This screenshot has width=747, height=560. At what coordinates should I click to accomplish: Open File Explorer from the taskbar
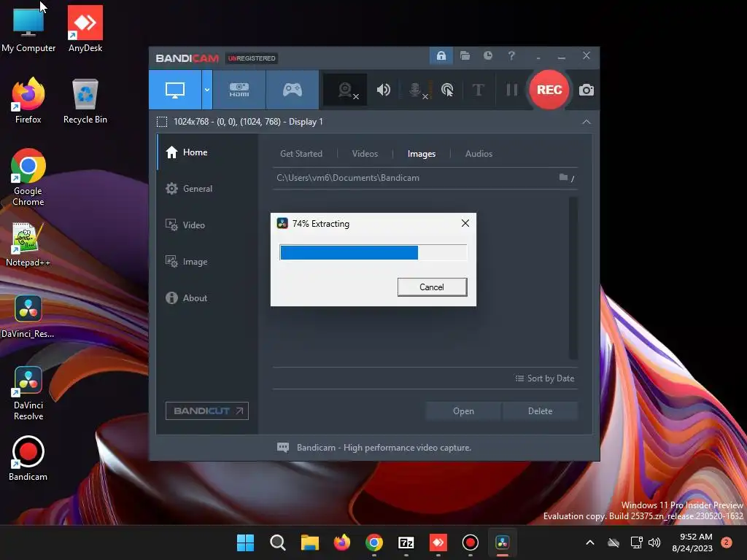[x=309, y=542]
